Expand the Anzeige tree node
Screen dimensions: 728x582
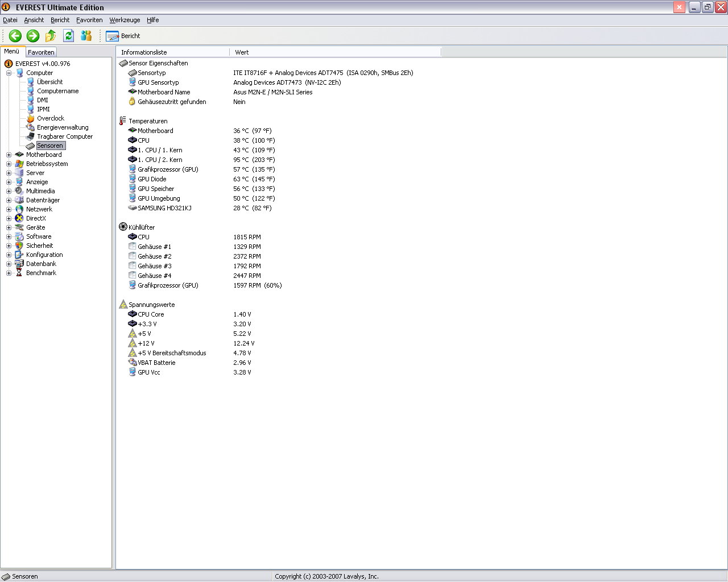coord(9,182)
